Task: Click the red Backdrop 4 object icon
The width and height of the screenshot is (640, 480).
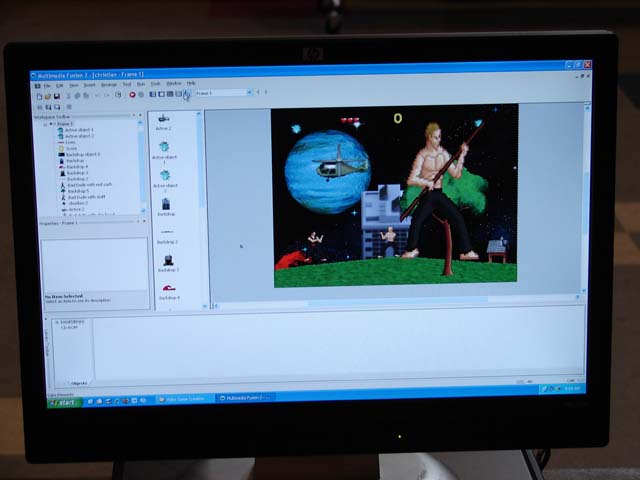Action: [169, 288]
